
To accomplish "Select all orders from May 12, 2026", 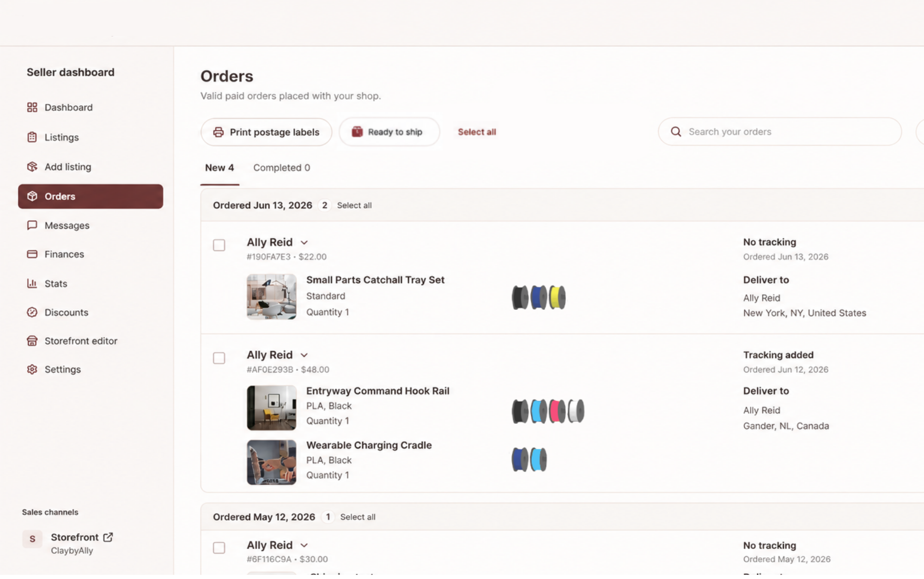I will 358,517.
